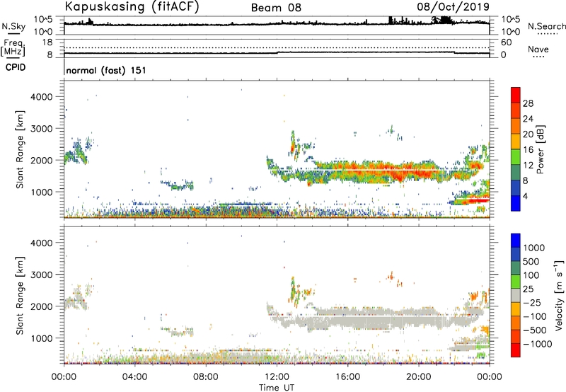The width and height of the screenshot is (566, 392).
Task: Click the "CPID" row label
Action: pyautogui.click(x=16, y=67)
